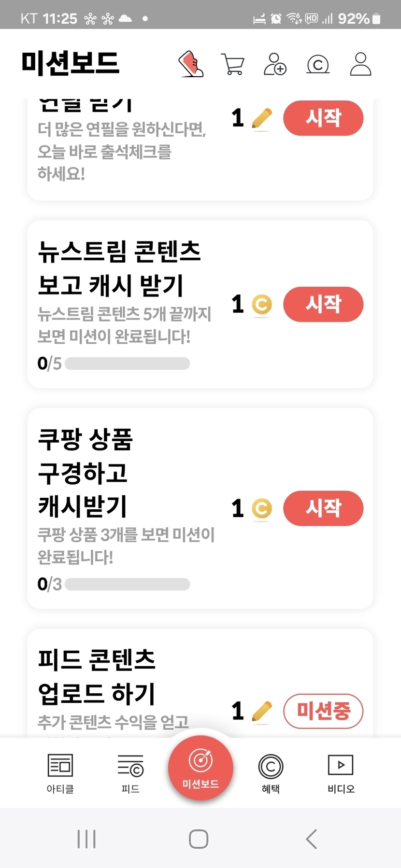Tap the pencil reward on 피드 콘텐츠 mission
The height and width of the screenshot is (868, 401).
pyautogui.click(x=262, y=711)
